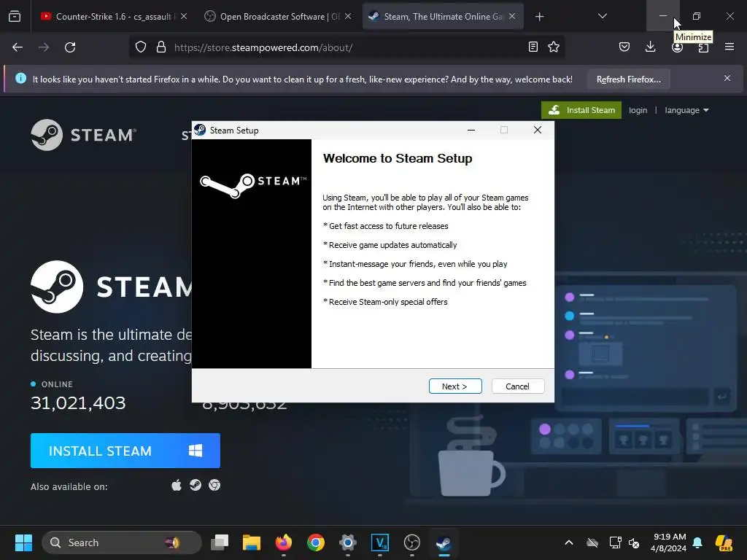The width and height of the screenshot is (747, 560).
Task: Open the V app icon on taskbar
Action: click(x=379, y=542)
